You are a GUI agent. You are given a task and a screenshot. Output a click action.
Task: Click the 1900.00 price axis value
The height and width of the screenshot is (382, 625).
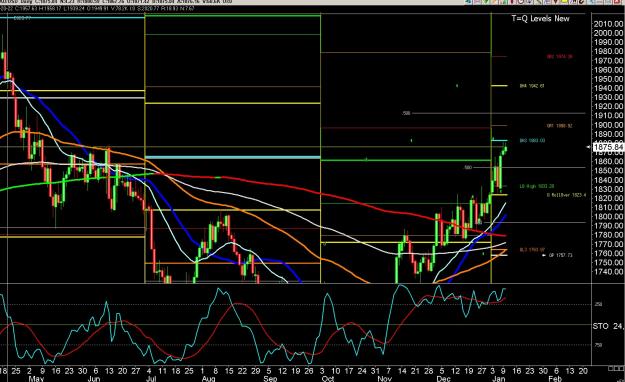(608, 125)
